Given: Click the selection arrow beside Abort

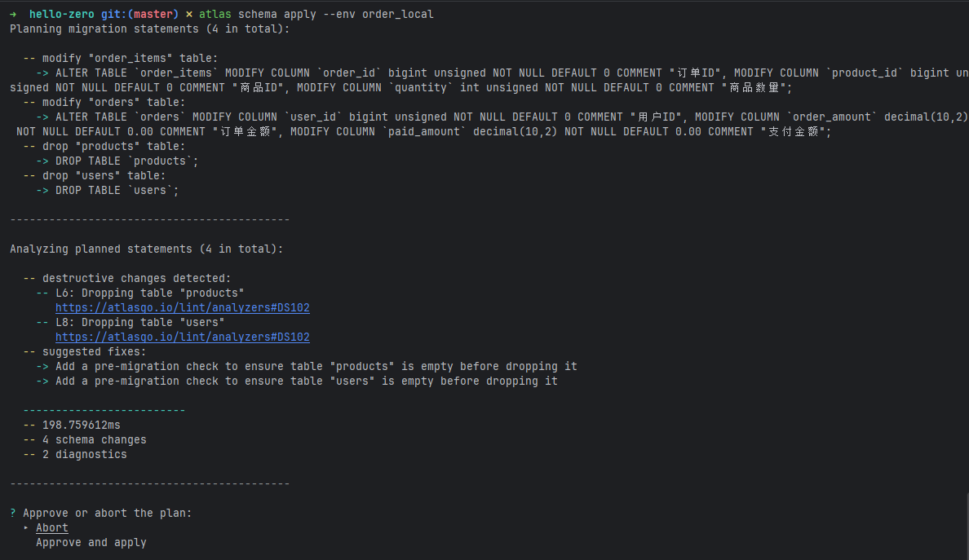Looking at the screenshot, I should [x=26, y=528].
